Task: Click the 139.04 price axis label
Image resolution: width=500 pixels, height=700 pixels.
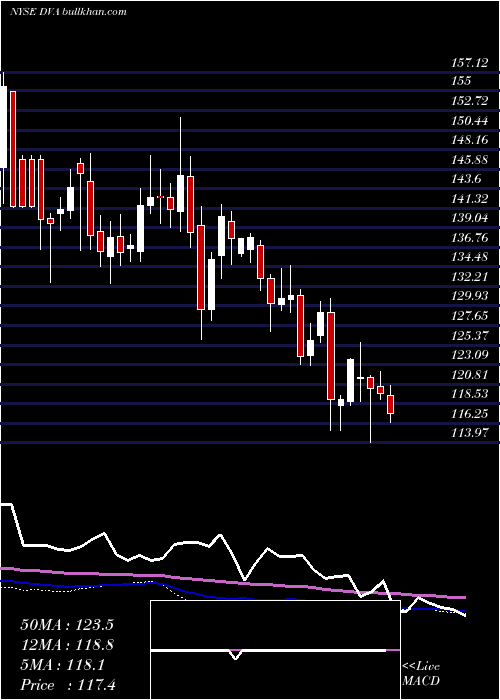Action: (469, 218)
